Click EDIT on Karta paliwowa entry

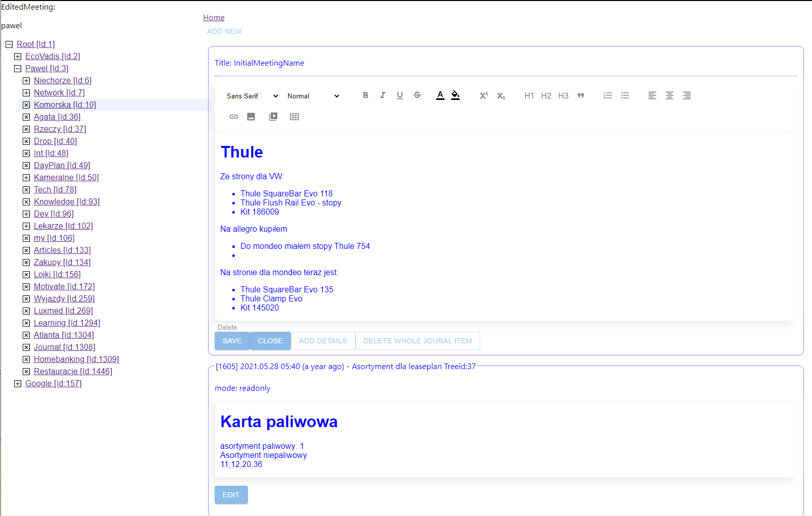231,495
